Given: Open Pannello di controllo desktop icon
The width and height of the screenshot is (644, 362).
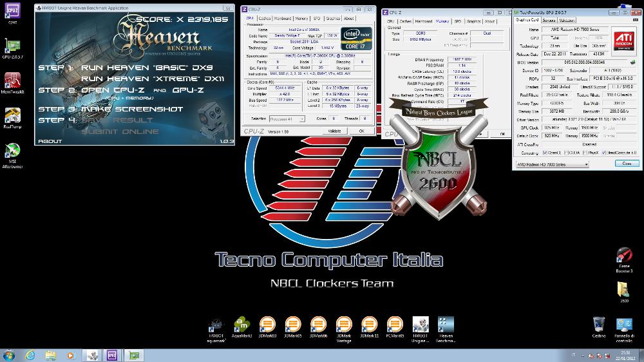Looking at the screenshot, I should click(x=624, y=330).
